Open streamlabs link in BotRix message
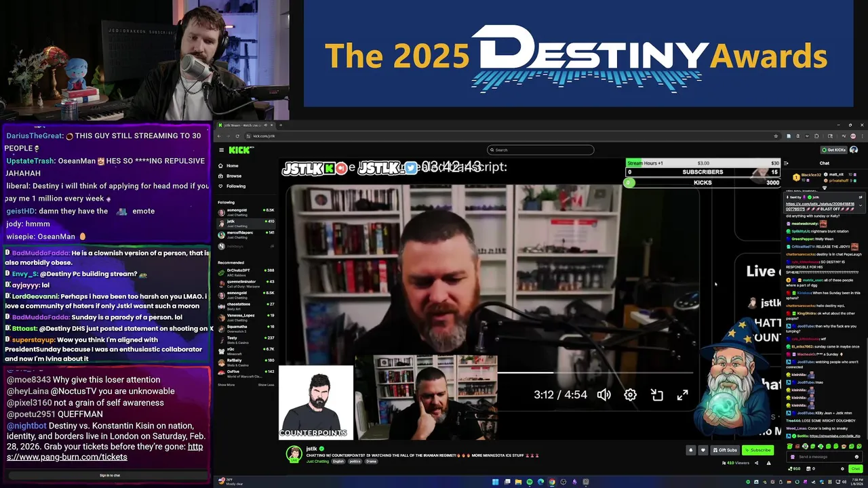 point(835,436)
